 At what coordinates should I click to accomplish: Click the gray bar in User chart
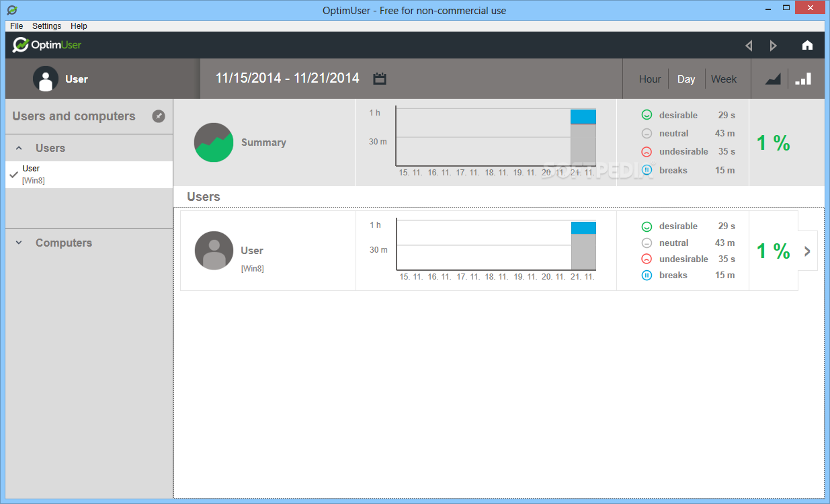click(583, 252)
